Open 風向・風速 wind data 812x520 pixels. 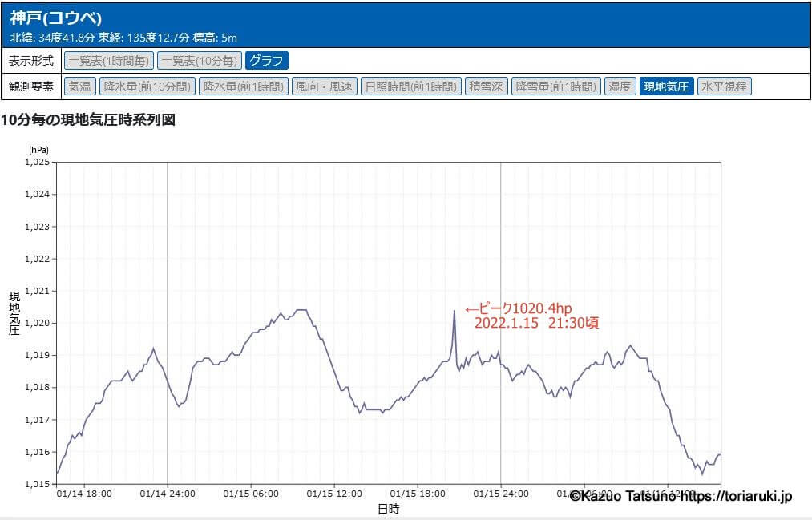(x=324, y=87)
